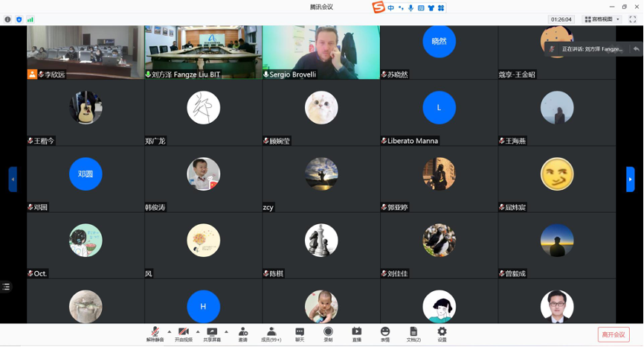The height and width of the screenshot is (347, 644).
Task: Open the settings (设置) gear icon
Action: point(442,333)
